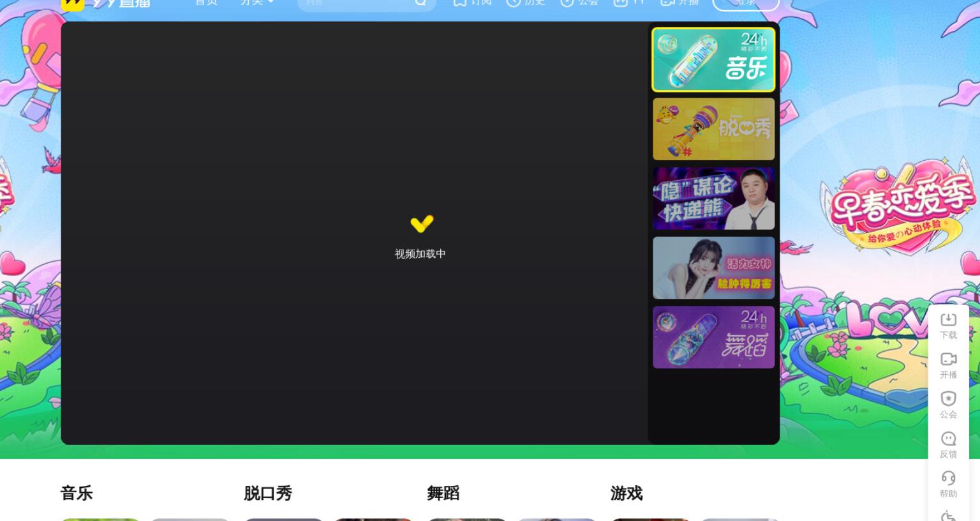Open the 舞蹈 section heading

[x=443, y=493]
